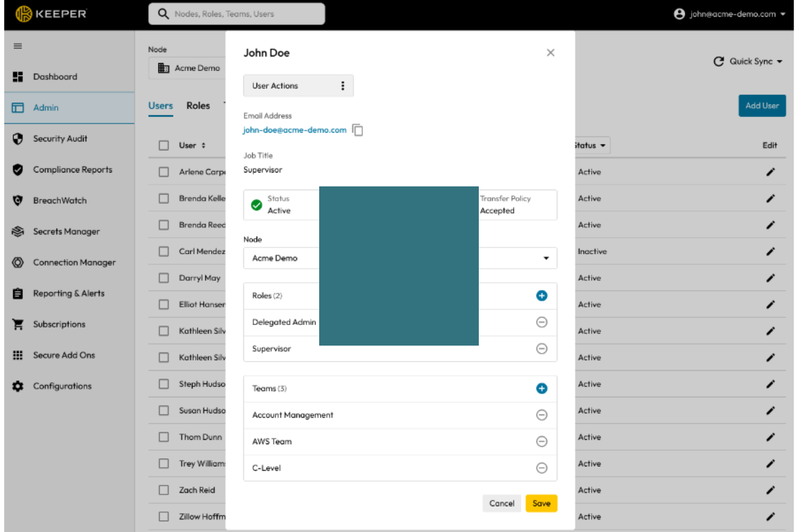Edit the Carl Mendez user row

coord(771,252)
